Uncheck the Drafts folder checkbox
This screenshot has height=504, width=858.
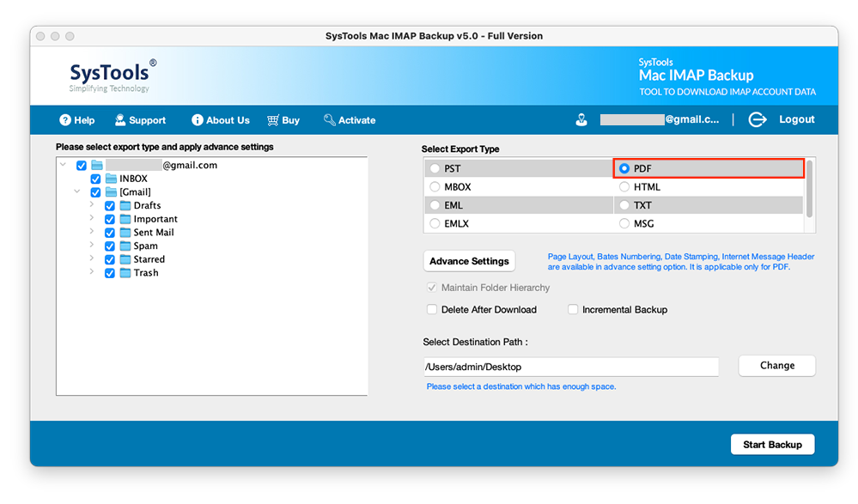click(110, 206)
